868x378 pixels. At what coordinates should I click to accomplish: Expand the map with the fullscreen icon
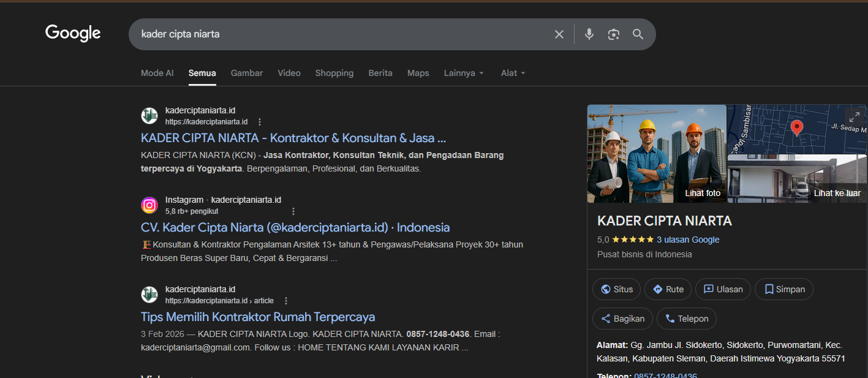(854, 116)
